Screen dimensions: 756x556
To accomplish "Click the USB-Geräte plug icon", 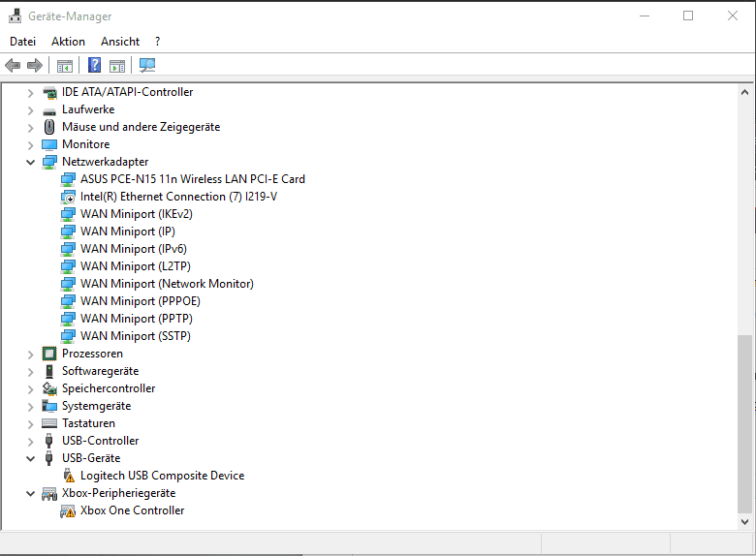I will pyautogui.click(x=48, y=458).
